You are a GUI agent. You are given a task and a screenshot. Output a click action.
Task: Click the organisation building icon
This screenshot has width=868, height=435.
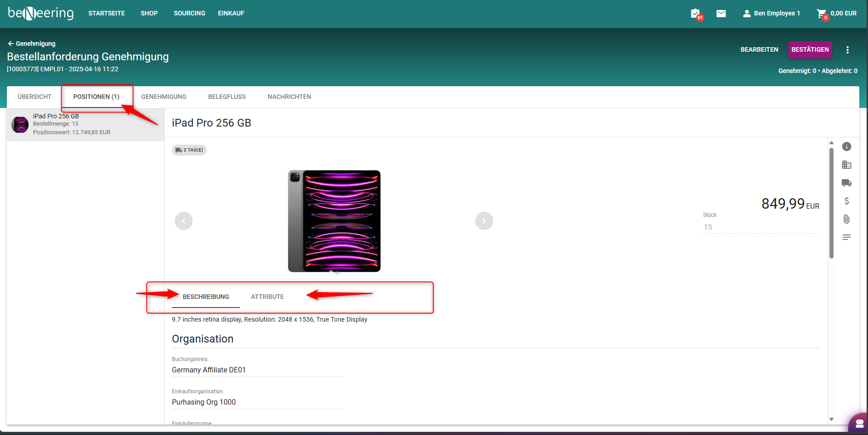pos(847,165)
